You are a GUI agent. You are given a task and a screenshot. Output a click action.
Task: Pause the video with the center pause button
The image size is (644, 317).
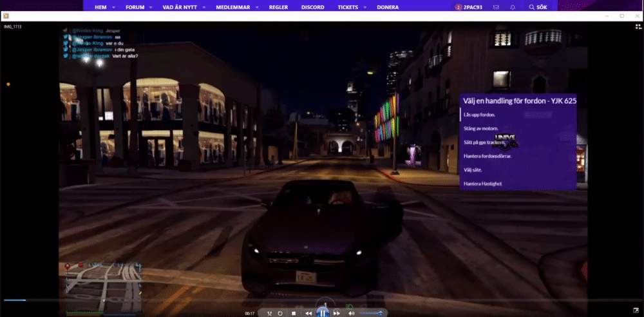(323, 313)
